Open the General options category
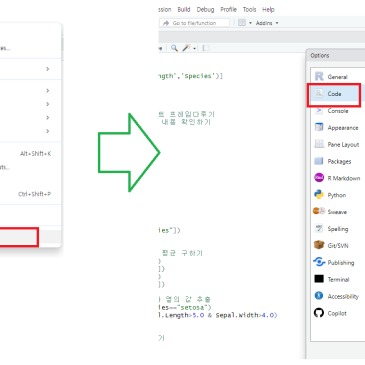The height and width of the screenshot is (365, 365). tap(337, 77)
